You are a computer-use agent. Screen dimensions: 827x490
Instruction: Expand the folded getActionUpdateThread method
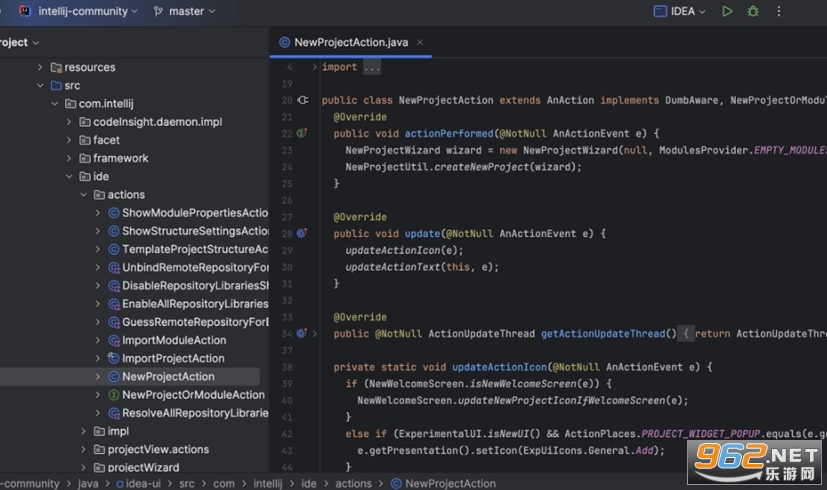click(315, 333)
